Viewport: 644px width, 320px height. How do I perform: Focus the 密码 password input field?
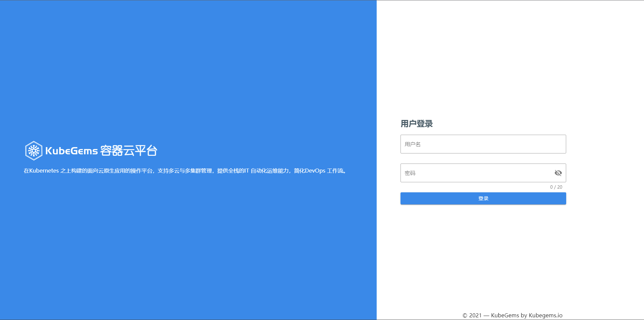pos(483,173)
